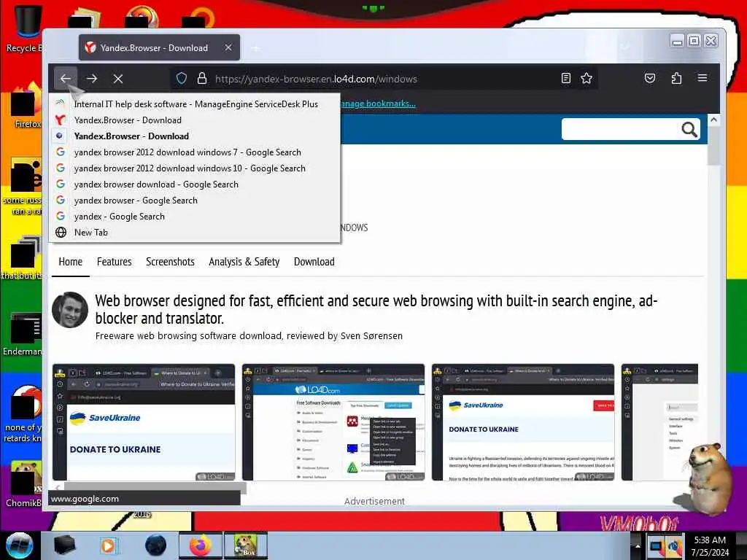
Task: Click the page vertical scrollbar up arrow
Action: (x=713, y=120)
